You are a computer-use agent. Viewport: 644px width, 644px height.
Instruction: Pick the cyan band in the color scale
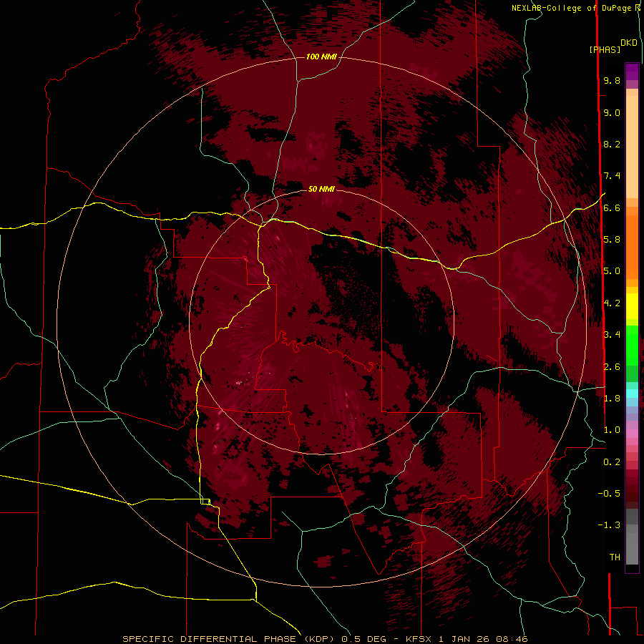pyautogui.click(x=632, y=394)
